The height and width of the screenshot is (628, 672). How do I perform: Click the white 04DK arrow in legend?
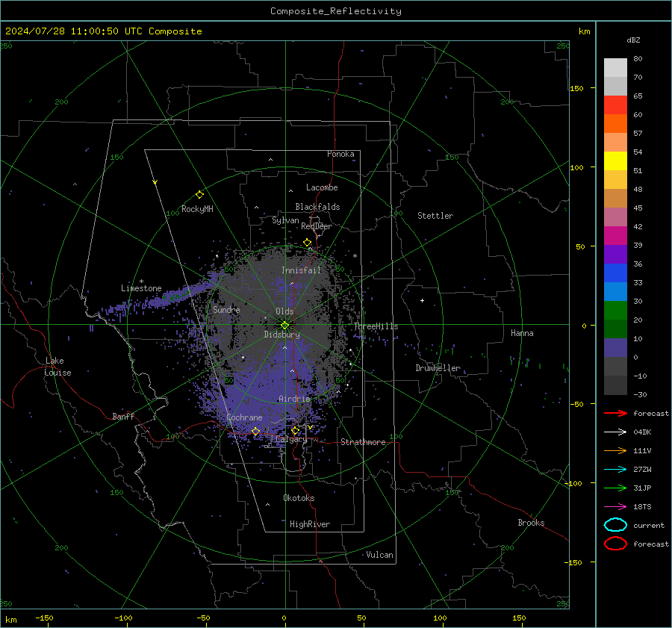[x=615, y=432]
